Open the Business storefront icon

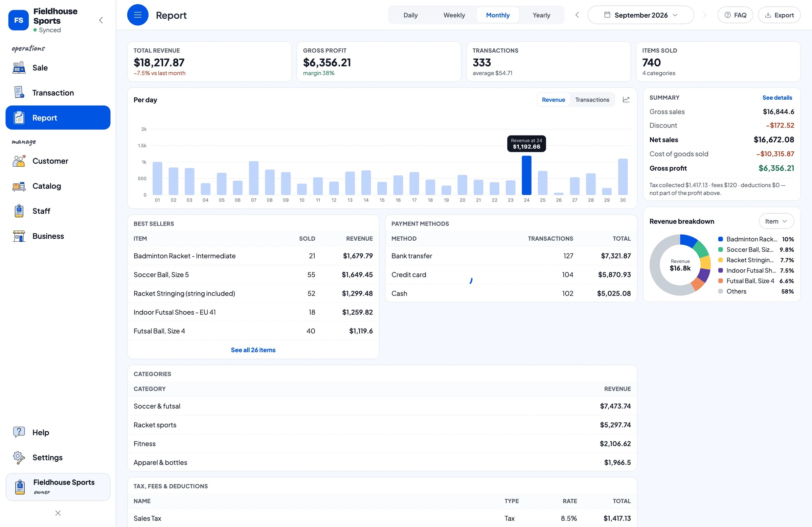pyautogui.click(x=19, y=236)
